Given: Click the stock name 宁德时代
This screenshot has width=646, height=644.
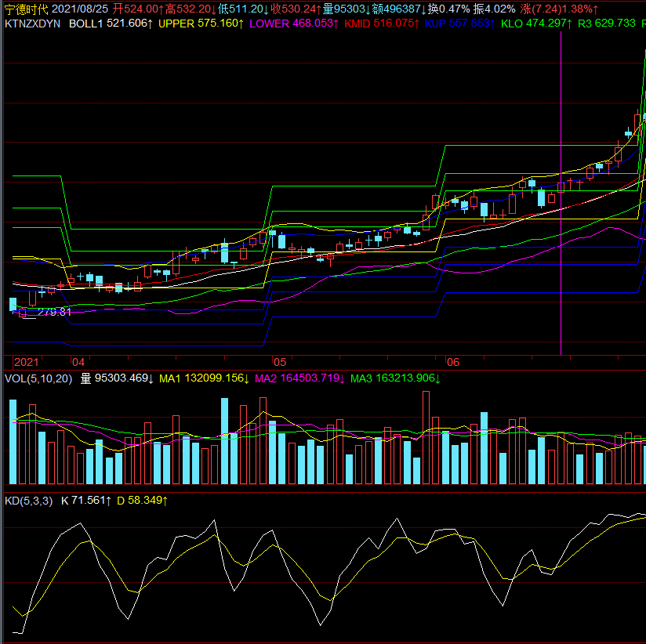Looking at the screenshot, I should click(x=27, y=9).
